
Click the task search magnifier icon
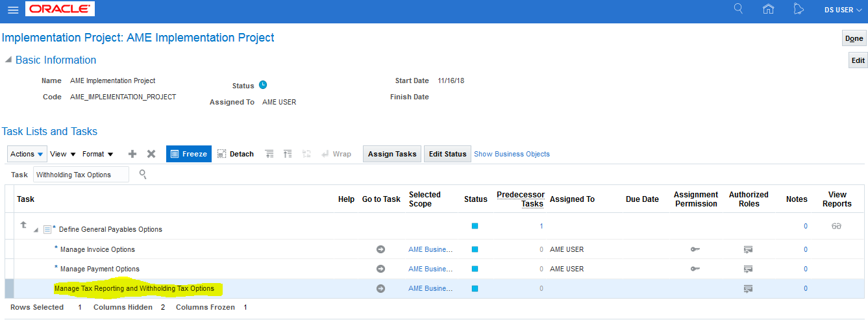(x=143, y=174)
